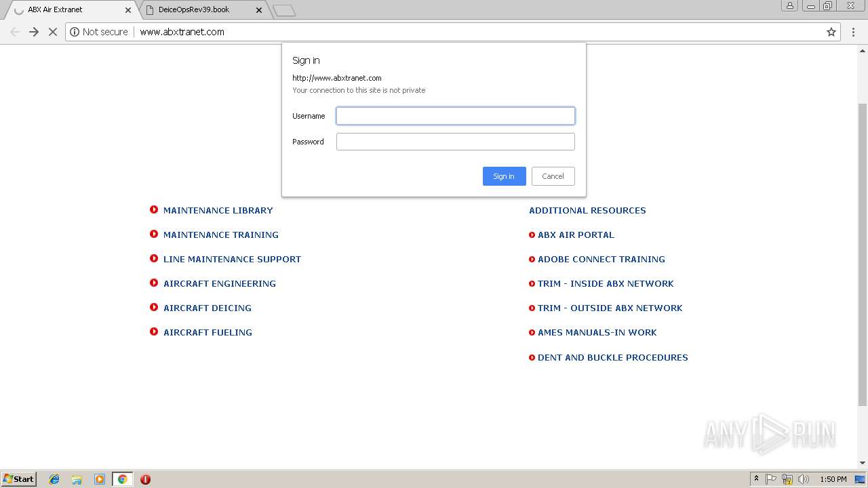Click the volume speaker tray icon
The height and width of the screenshot is (488, 868).
pos(804,479)
